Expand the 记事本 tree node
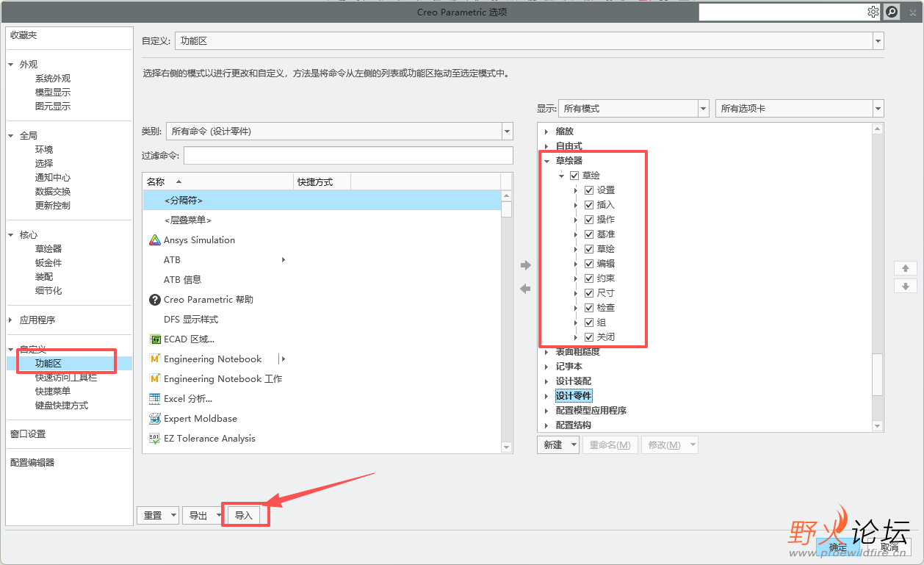Image resolution: width=924 pixels, height=565 pixels. [546, 367]
